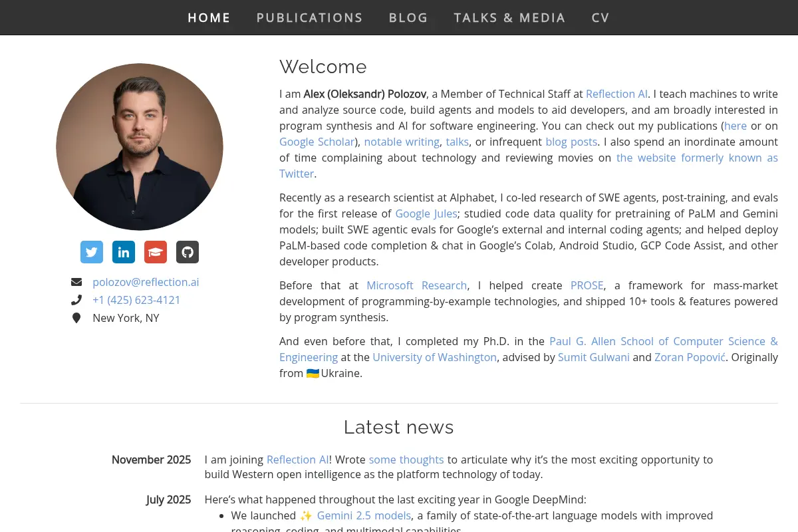Image resolution: width=798 pixels, height=532 pixels.
Task: Open 'the website formerly known as Twitter' link
Action: point(697,158)
